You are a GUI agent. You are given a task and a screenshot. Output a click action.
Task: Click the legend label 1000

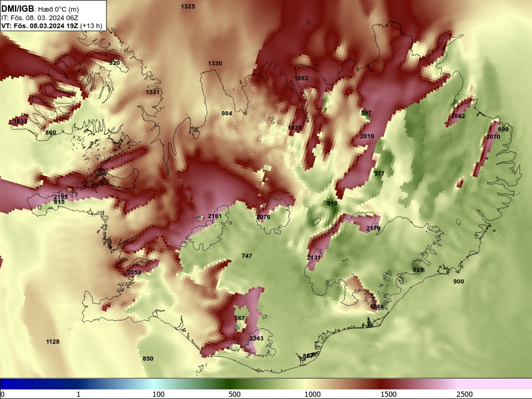click(312, 394)
